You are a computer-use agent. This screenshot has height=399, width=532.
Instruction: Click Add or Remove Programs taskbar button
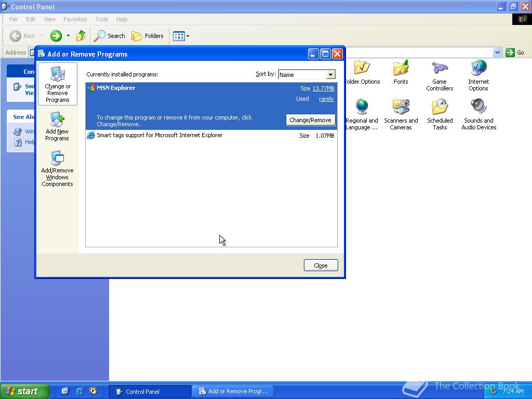[x=233, y=392]
